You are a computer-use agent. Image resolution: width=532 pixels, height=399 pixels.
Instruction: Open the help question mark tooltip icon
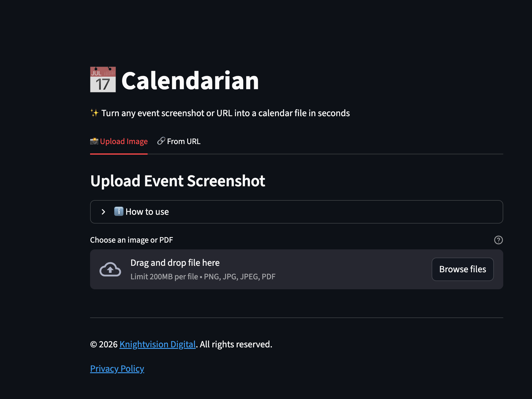(x=498, y=240)
